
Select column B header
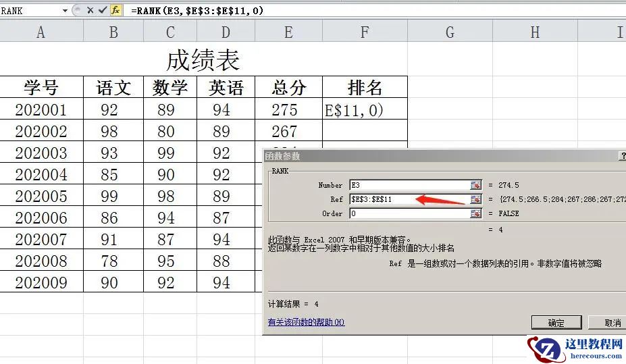[113, 31]
